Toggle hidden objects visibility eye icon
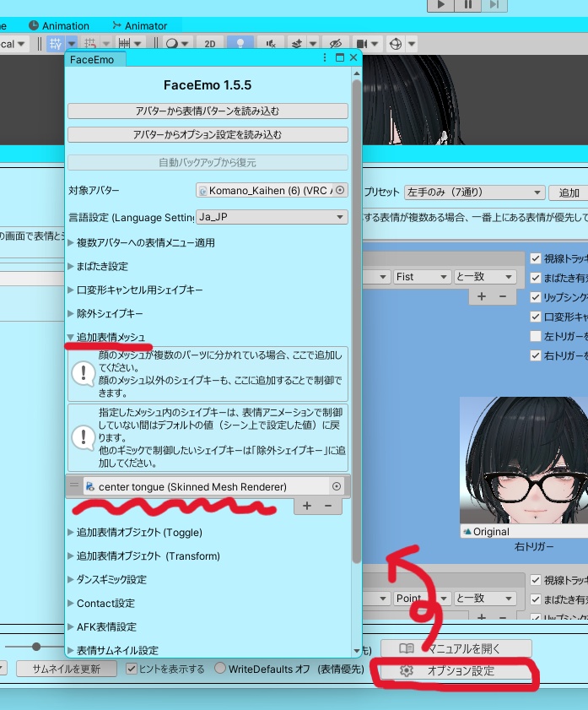This screenshot has height=710, width=588. [x=336, y=43]
